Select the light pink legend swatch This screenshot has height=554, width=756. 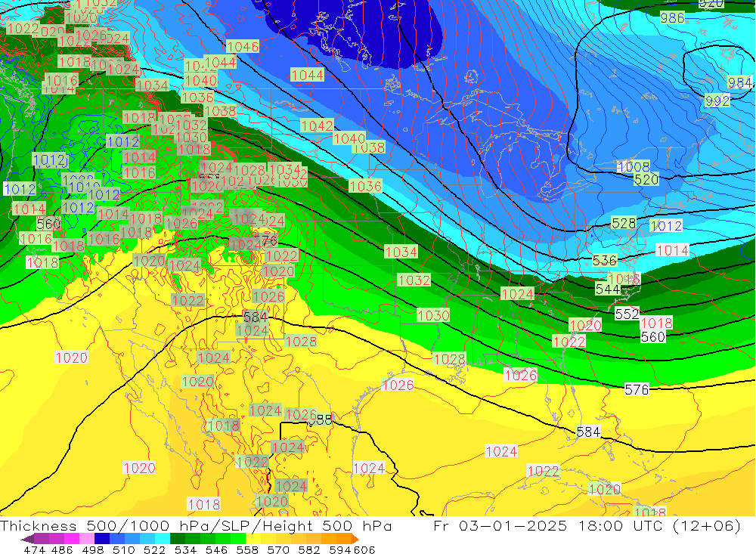tap(85, 539)
